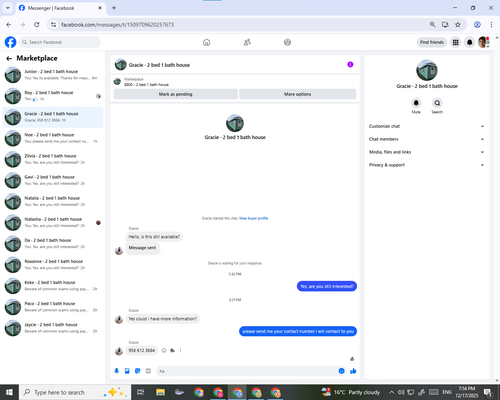Expand Customize chat section
The height and width of the screenshot is (400, 500).
(x=426, y=126)
